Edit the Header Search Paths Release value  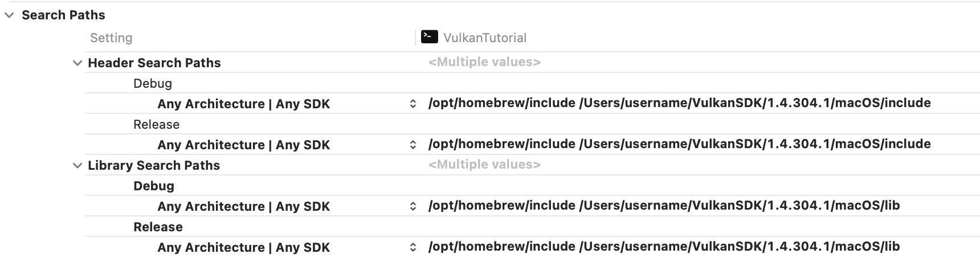679,144
